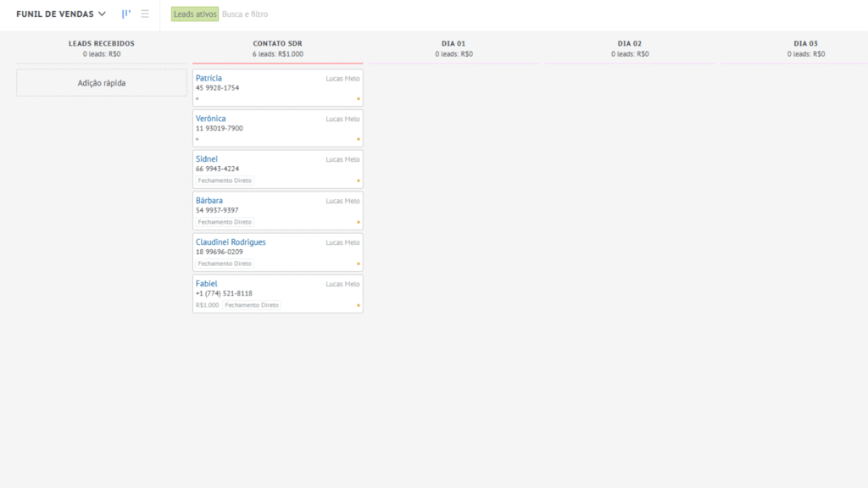Open the Funil de Vendas pipeline dropdown
This screenshot has height=488, width=868.
coord(61,14)
